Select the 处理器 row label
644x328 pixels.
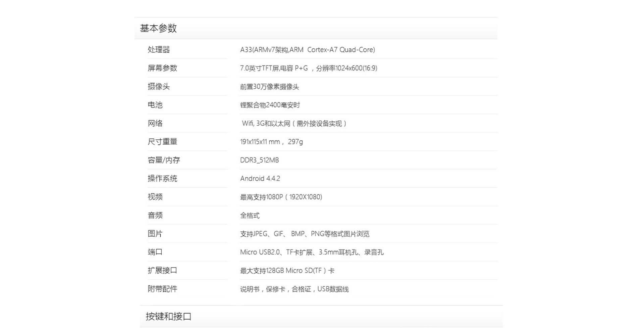[159, 50]
